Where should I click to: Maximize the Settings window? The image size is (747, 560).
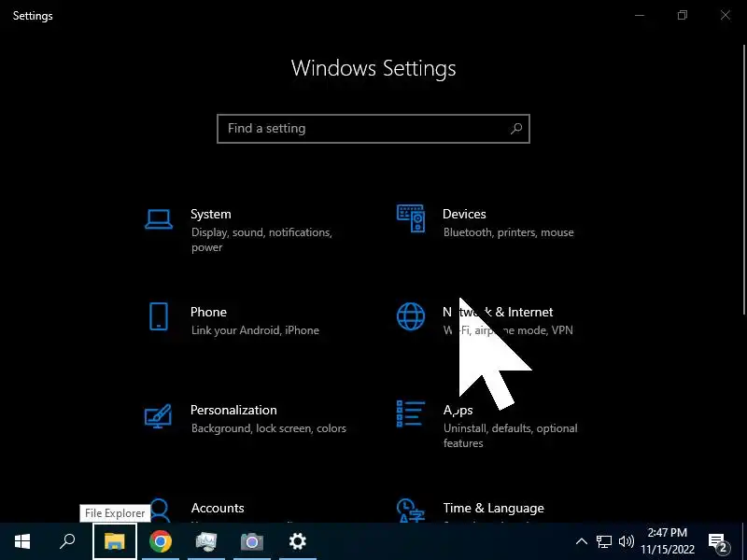[x=683, y=15]
